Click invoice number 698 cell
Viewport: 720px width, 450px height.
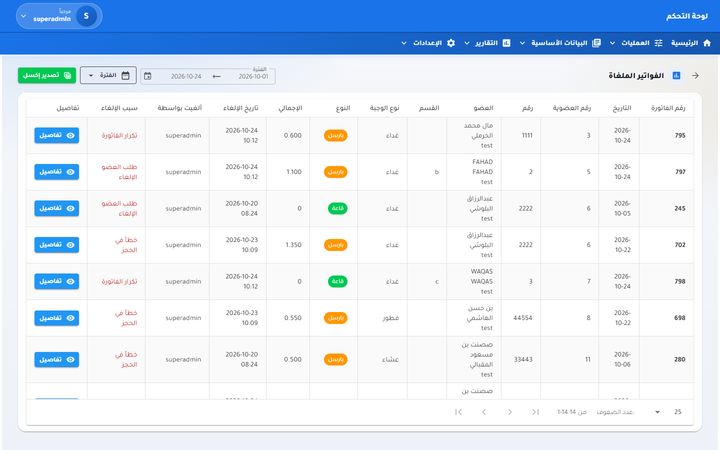coord(680,318)
